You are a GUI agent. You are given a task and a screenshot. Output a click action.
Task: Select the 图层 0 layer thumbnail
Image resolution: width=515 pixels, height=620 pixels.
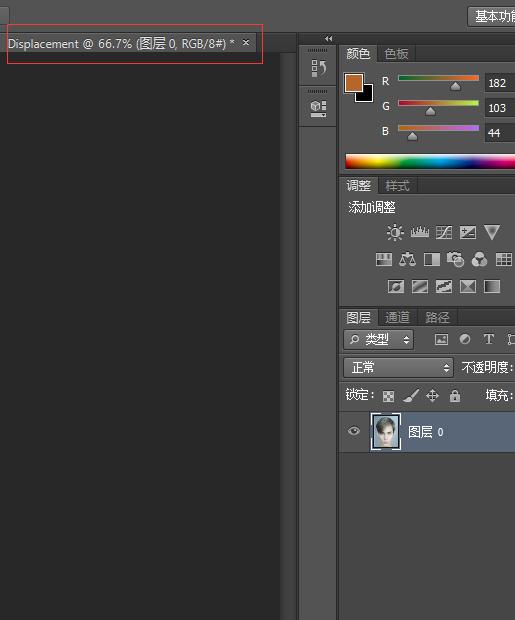[386, 431]
